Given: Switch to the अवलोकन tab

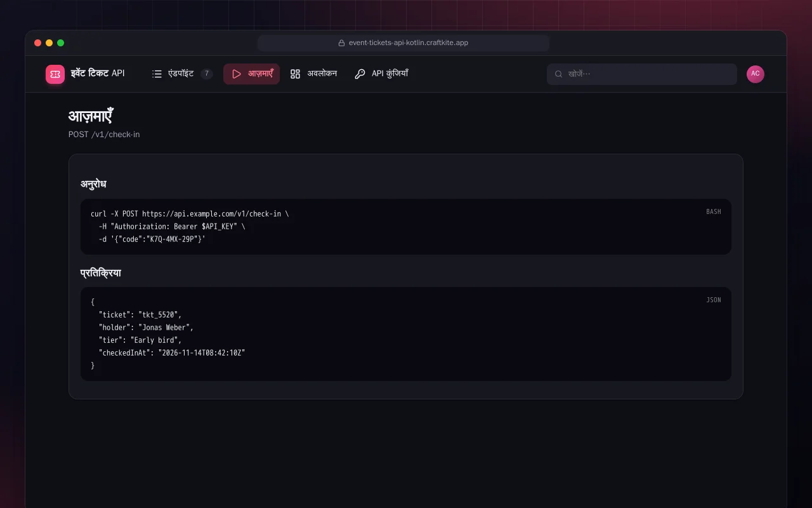Looking at the screenshot, I should (314, 74).
